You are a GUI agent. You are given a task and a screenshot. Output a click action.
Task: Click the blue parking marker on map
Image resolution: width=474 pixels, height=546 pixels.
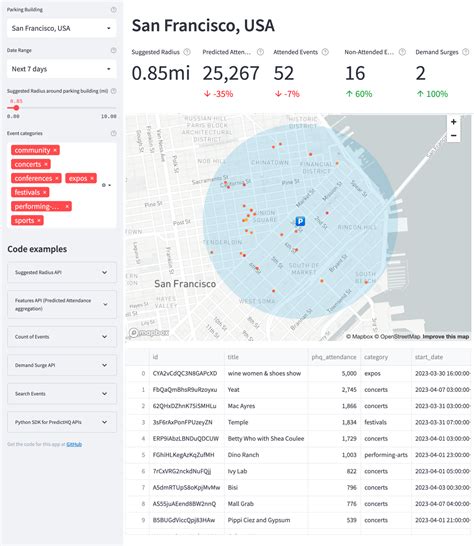[x=300, y=221]
